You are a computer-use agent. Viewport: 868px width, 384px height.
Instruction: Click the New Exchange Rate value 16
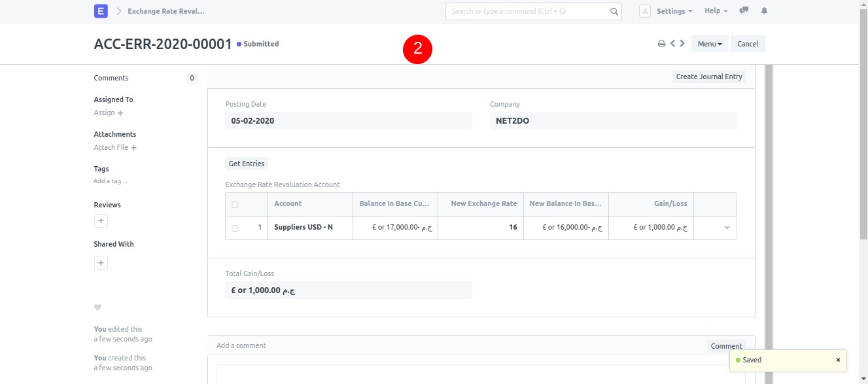481,228
